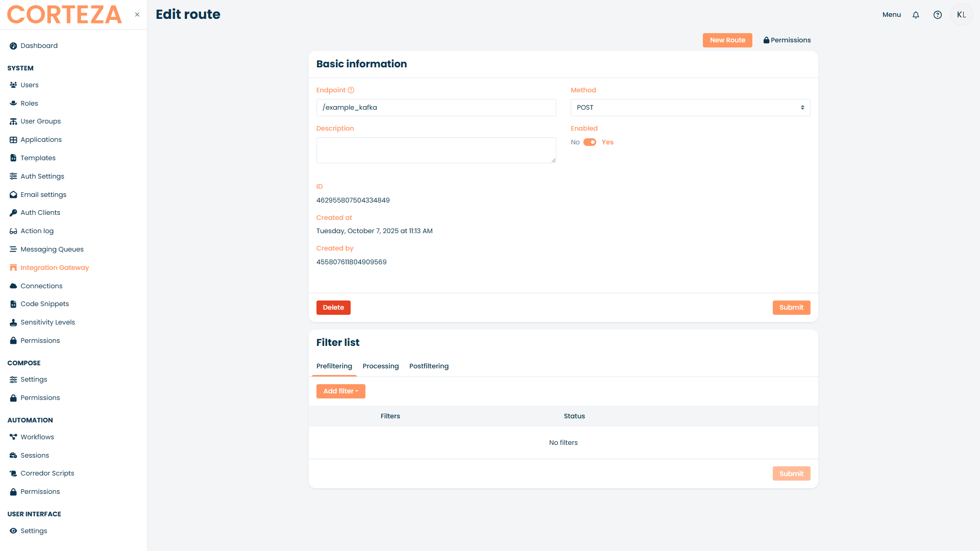Viewport: 980px width, 551px height.
Task: Click the Templates file icon
Action: click(x=13, y=158)
